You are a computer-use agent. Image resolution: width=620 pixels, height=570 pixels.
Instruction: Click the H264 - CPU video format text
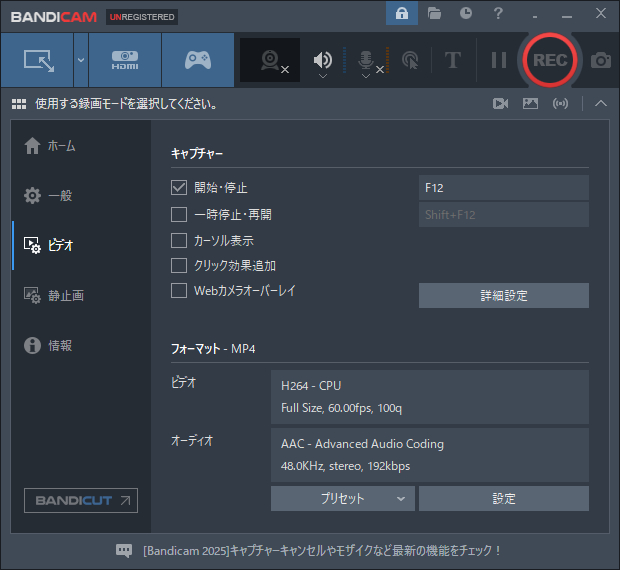(311, 386)
